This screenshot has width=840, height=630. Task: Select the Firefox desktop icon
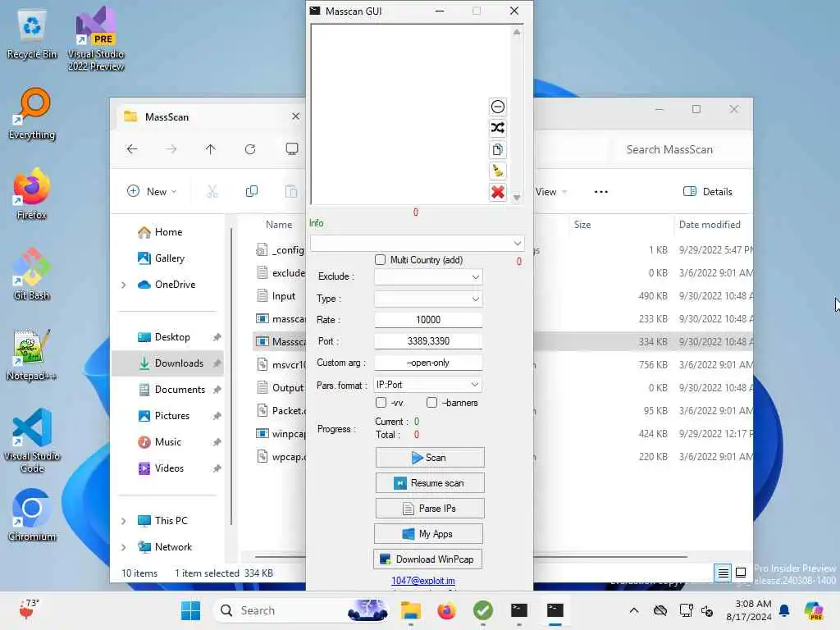[x=32, y=194]
